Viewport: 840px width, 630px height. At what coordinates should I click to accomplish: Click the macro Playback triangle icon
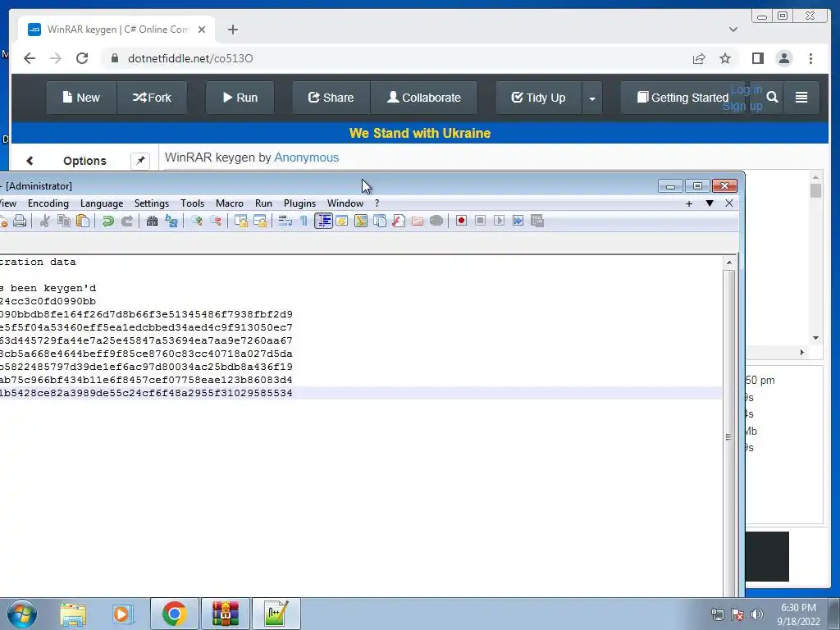[x=500, y=221]
